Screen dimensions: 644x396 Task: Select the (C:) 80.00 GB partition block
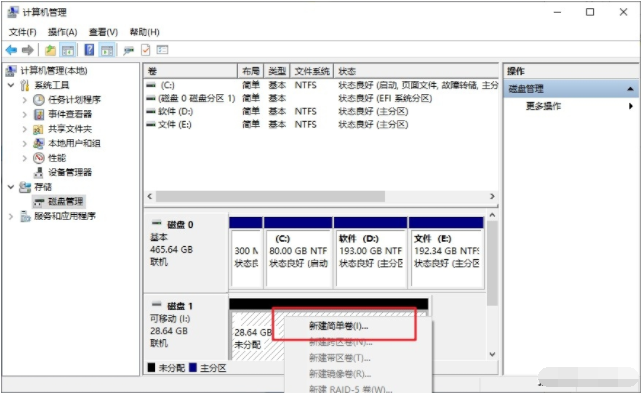point(298,253)
